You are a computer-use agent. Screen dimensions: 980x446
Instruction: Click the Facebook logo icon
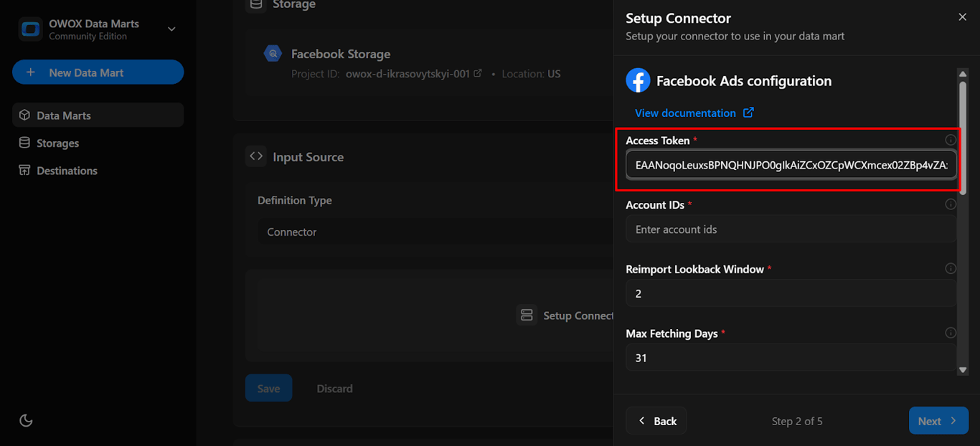(638, 80)
